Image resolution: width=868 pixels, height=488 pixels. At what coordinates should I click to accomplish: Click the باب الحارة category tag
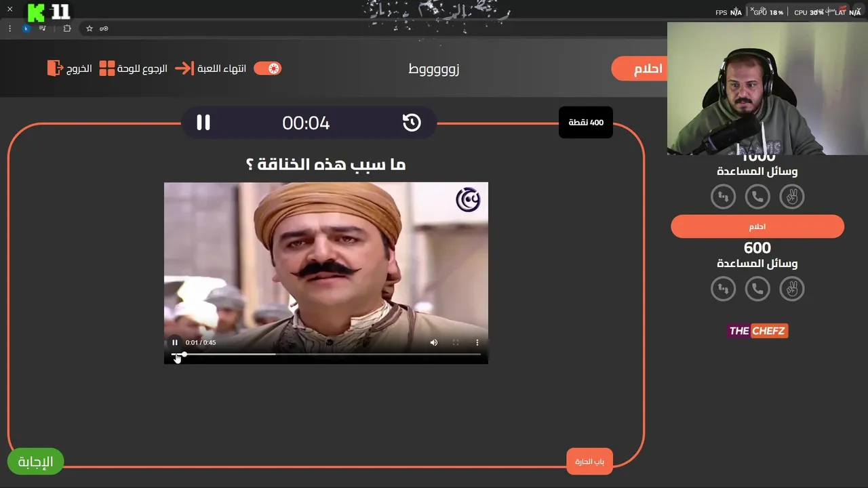click(589, 462)
